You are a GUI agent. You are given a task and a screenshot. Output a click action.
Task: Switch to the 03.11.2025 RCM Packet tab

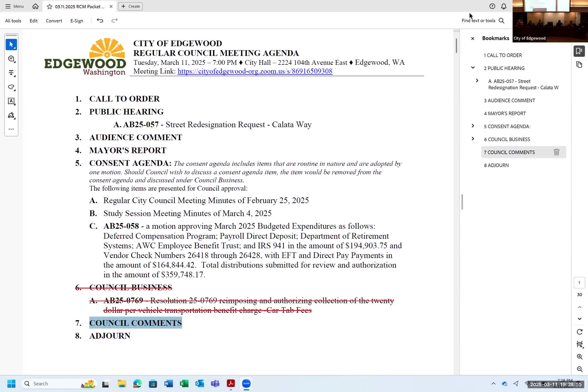point(79,7)
